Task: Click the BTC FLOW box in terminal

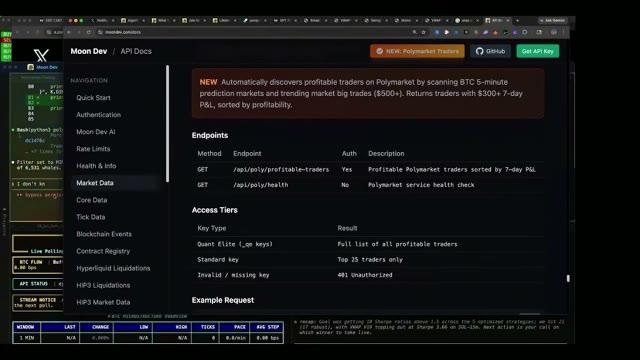Action: click(x=38, y=264)
